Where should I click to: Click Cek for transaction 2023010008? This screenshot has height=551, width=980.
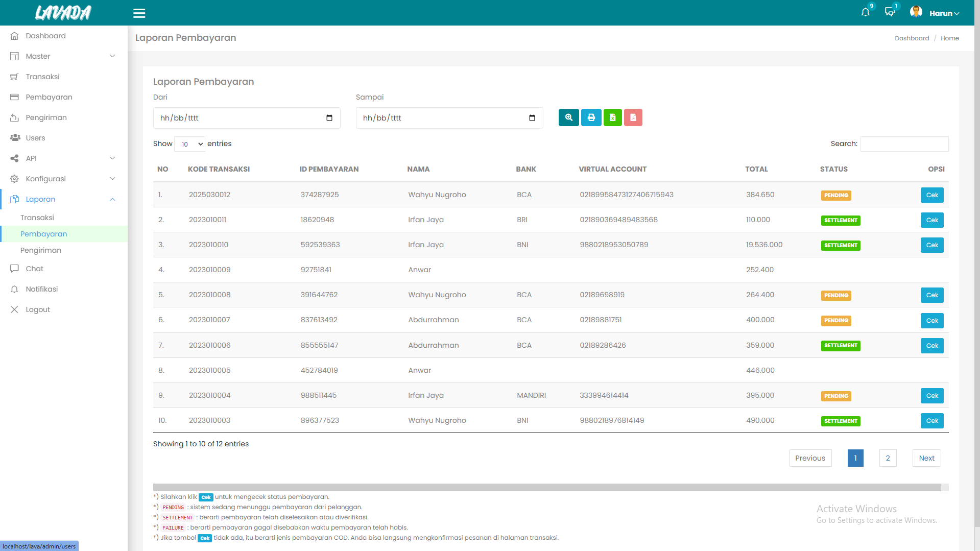[932, 295]
